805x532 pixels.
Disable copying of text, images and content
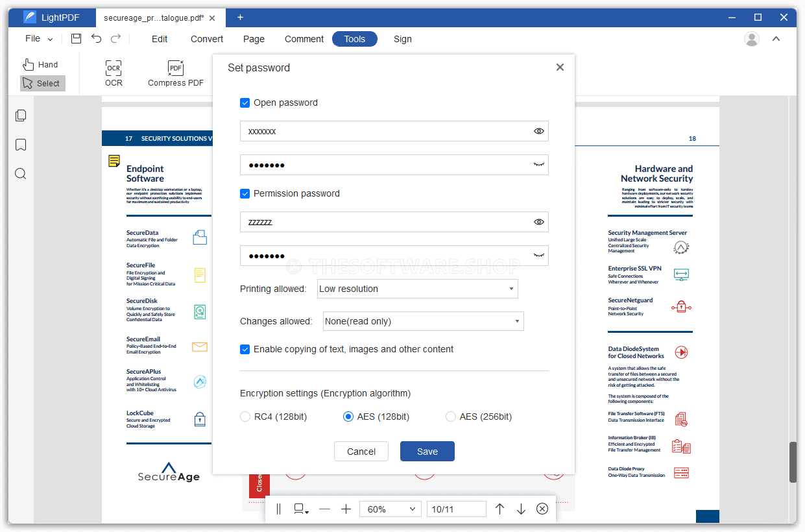[x=245, y=349]
